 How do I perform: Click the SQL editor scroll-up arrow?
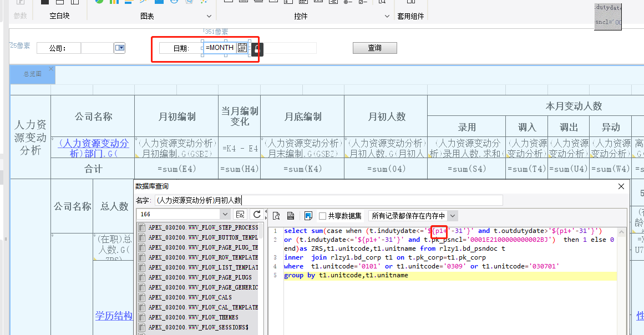[x=621, y=232]
